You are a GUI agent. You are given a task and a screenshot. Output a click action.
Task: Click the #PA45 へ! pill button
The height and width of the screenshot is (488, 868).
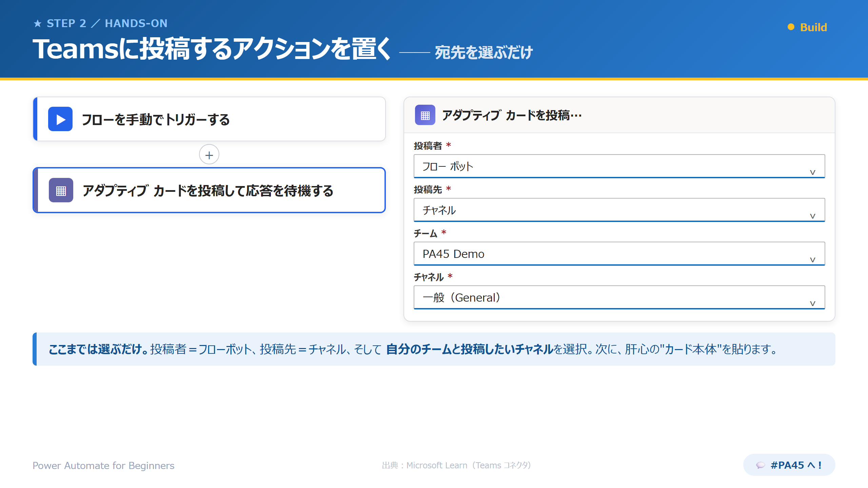click(789, 465)
